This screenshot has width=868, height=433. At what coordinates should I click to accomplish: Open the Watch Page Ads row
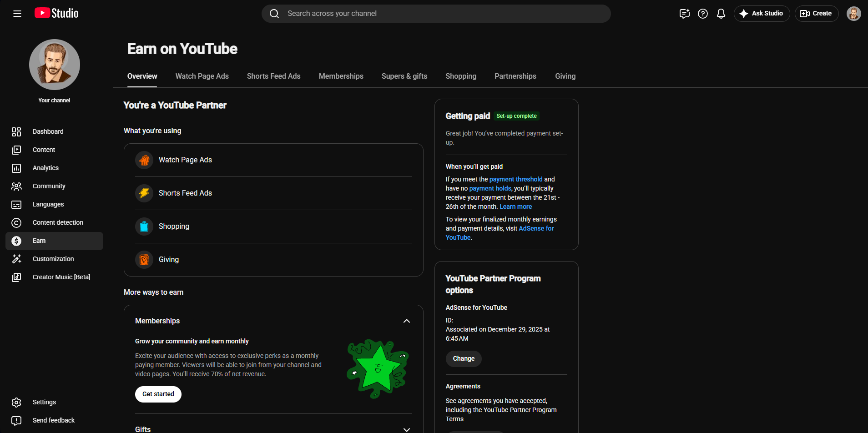coord(273,160)
